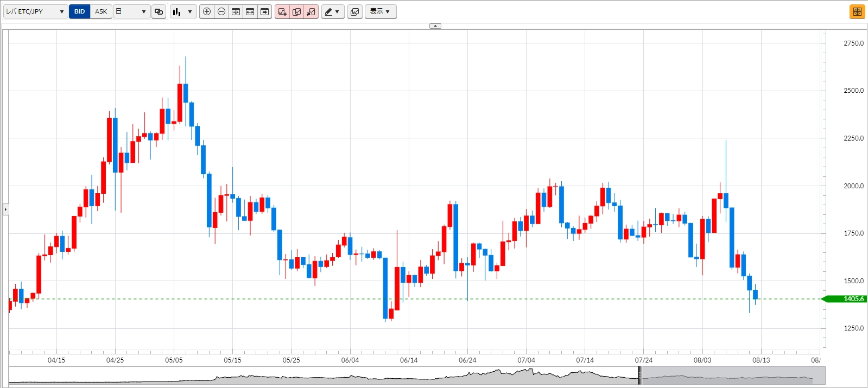The image size is (868, 388).
Task: Click the chart copy icon
Action: pyautogui.click(x=355, y=11)
